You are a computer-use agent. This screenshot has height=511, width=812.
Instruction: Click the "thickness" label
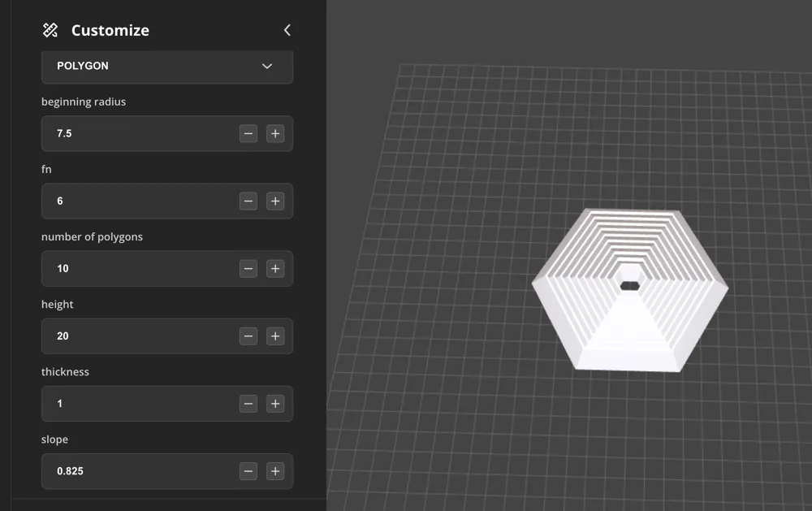coord(65,372)
